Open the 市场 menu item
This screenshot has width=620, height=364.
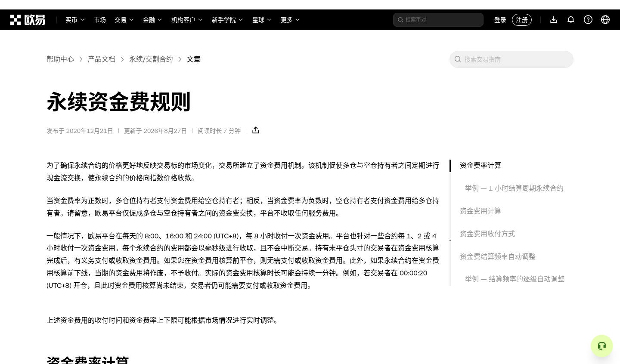pos(100,20)
